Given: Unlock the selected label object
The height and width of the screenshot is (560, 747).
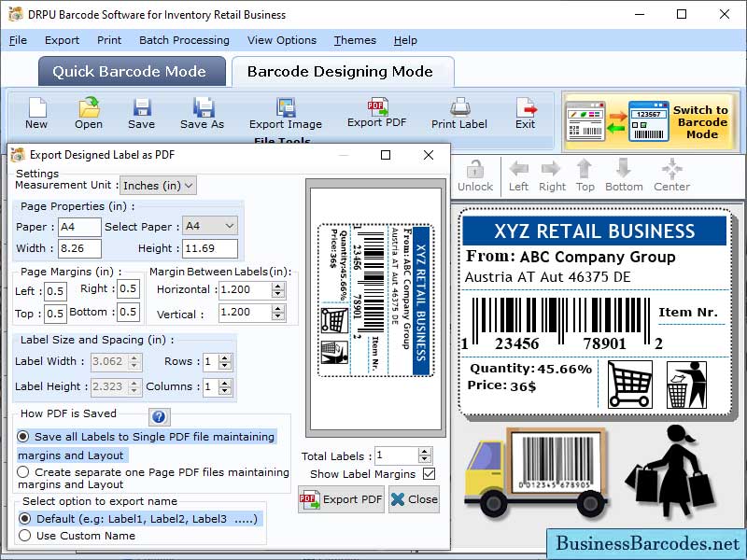Looking at the screenshot, I should coord(475,173).
